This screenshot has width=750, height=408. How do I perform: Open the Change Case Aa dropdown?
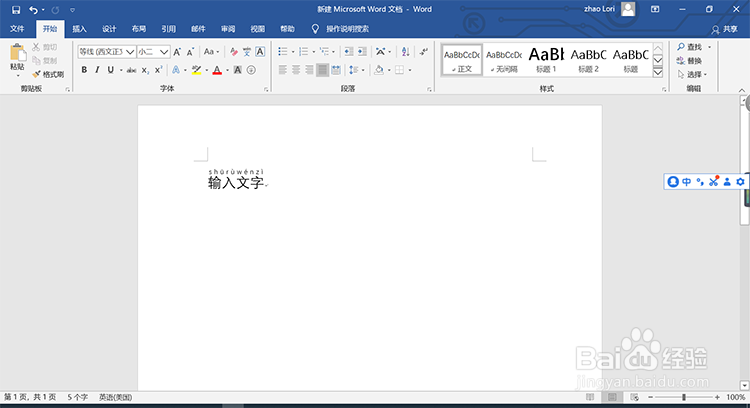tap(211, 52)
